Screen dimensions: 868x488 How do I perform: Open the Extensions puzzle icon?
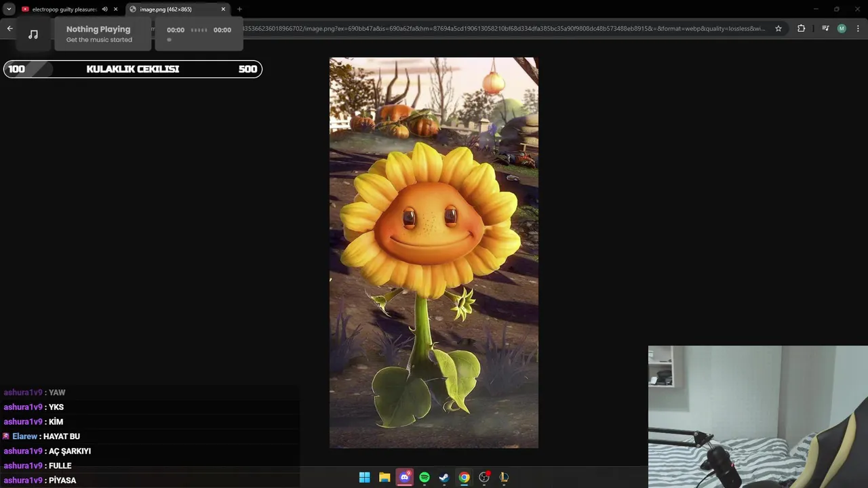click(802, 28)
